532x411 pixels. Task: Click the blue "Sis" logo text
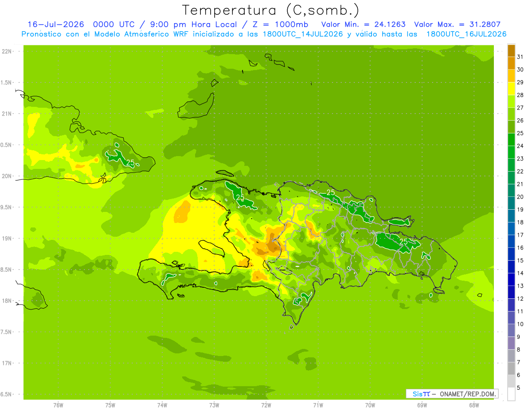417,394
